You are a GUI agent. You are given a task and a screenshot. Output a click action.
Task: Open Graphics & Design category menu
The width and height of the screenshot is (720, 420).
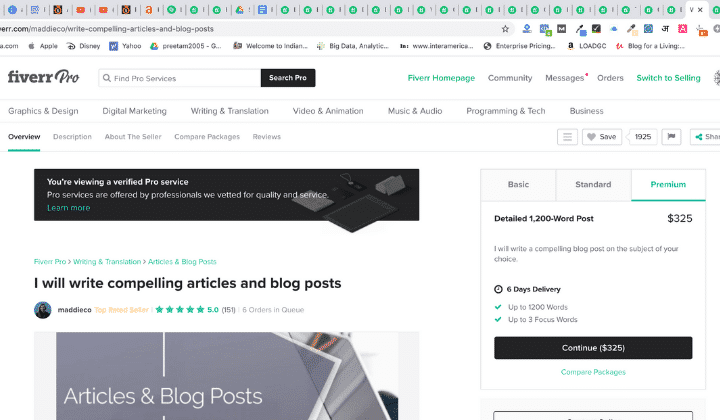[x=43, y=111]
